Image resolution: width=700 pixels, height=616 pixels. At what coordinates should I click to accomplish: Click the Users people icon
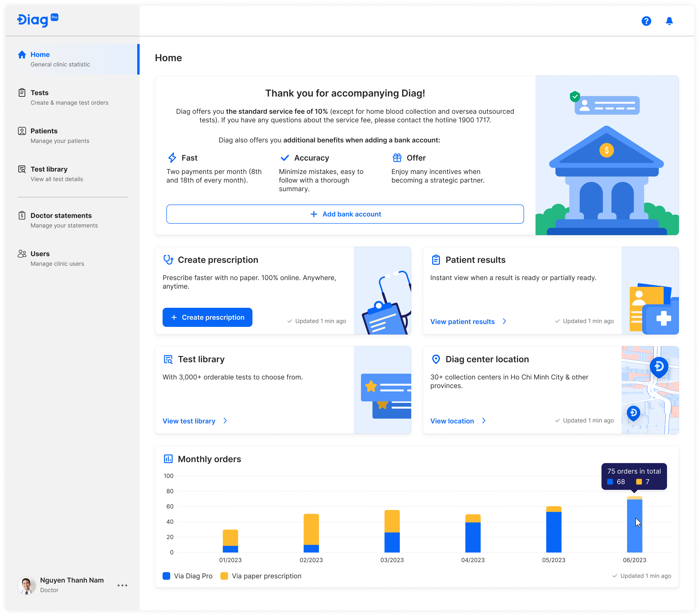point(22,254)
